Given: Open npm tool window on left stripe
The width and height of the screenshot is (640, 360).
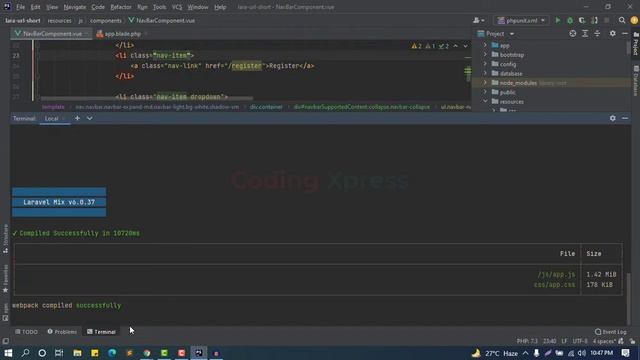Looking at the screenshot, I should [5, 312].
